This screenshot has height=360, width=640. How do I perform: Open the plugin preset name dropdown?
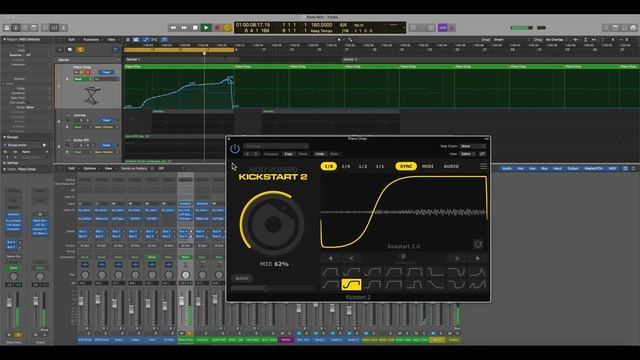(276, 146)
